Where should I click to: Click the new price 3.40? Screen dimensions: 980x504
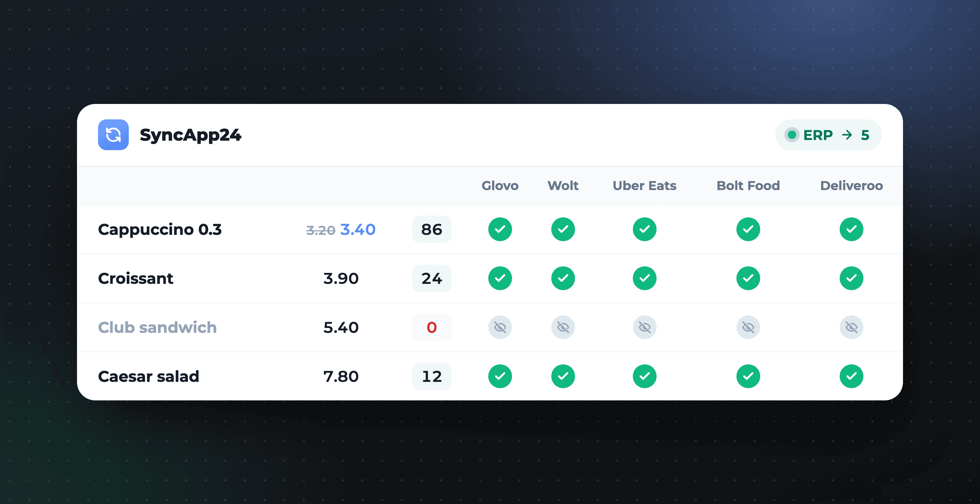click(358, 229)
